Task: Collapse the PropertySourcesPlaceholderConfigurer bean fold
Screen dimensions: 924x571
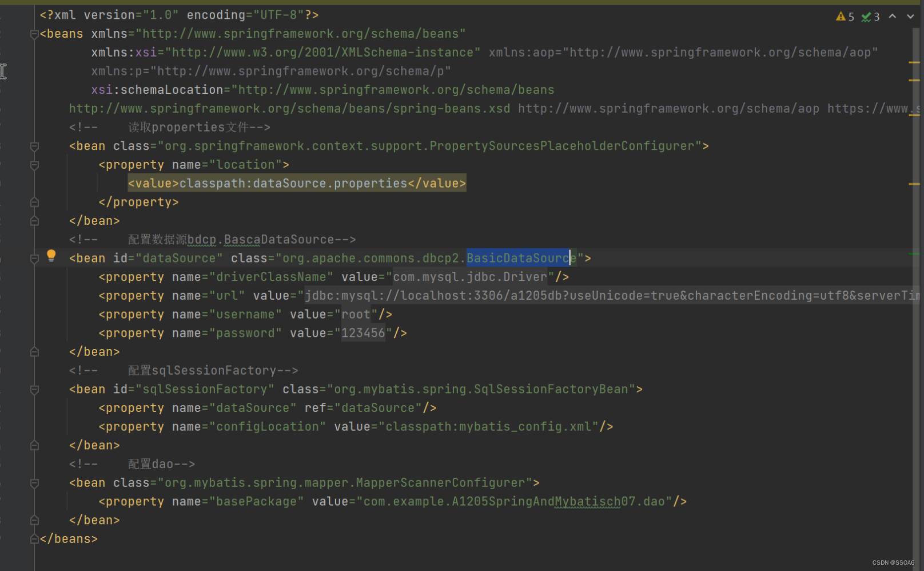Action: point(34,146)
